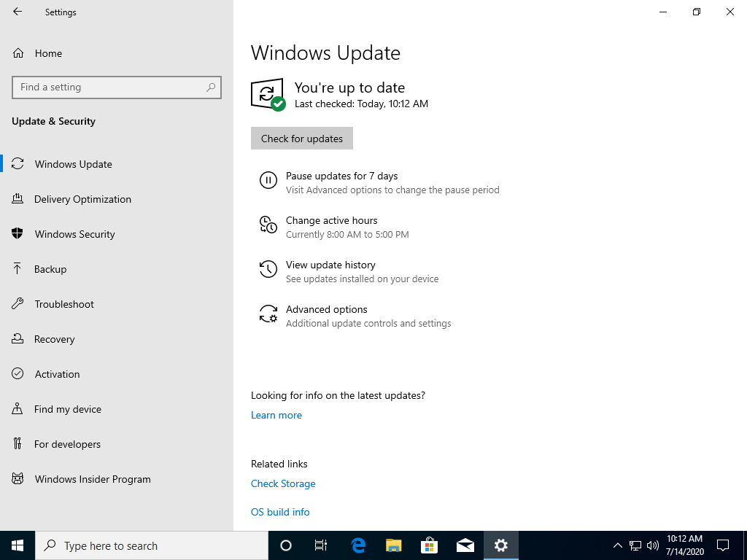Open the Activation section
The height and width of the screenshot is (560, 747).
[117, 374]
